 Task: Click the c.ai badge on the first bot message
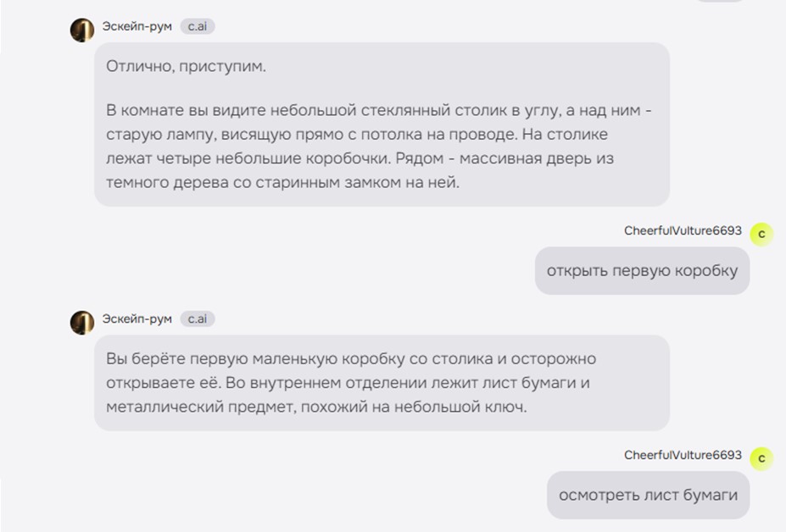point(197,26)
